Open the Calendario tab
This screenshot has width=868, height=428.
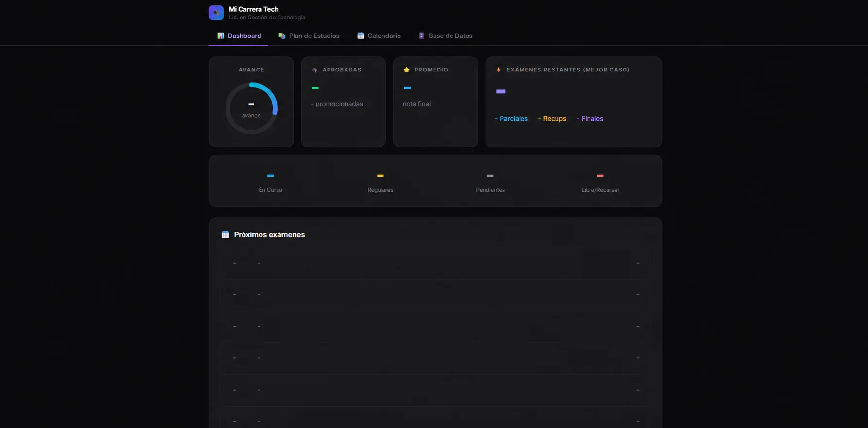(379, 36)
